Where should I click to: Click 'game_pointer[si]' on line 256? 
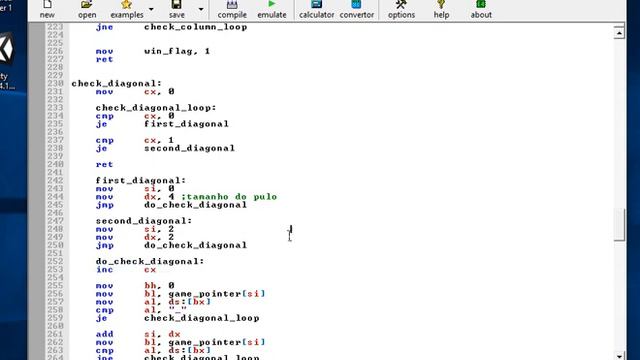pos(217,294)
